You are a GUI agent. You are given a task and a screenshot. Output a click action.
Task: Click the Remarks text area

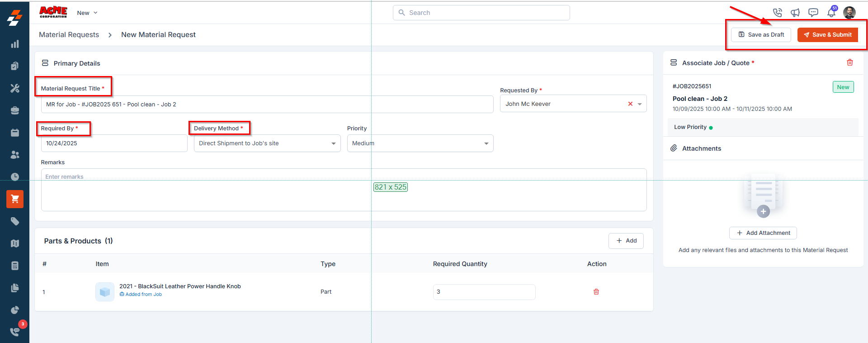(344, 190)
